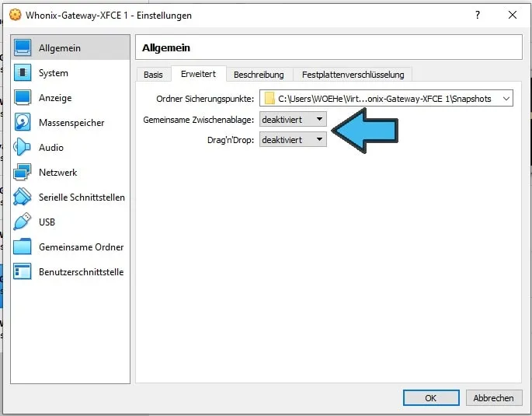
Task: Click the Gemeinsame Ordner folder icon
Action: pos(23,246)
